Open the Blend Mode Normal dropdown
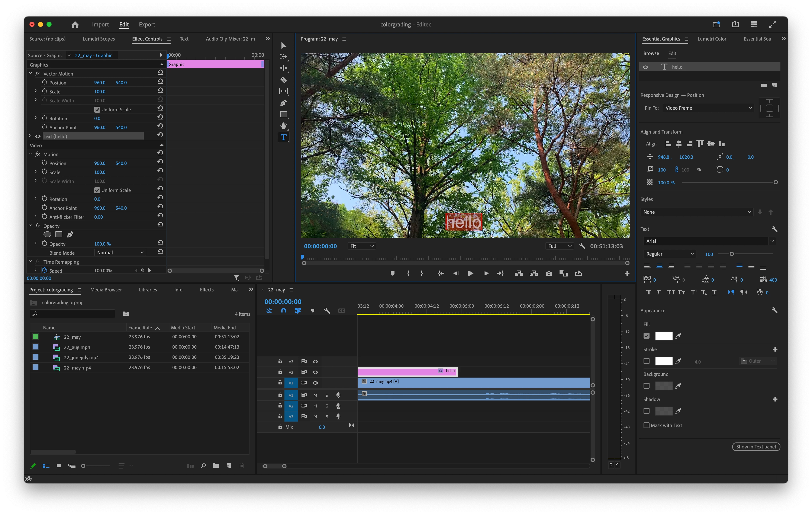 pos(120,252)
